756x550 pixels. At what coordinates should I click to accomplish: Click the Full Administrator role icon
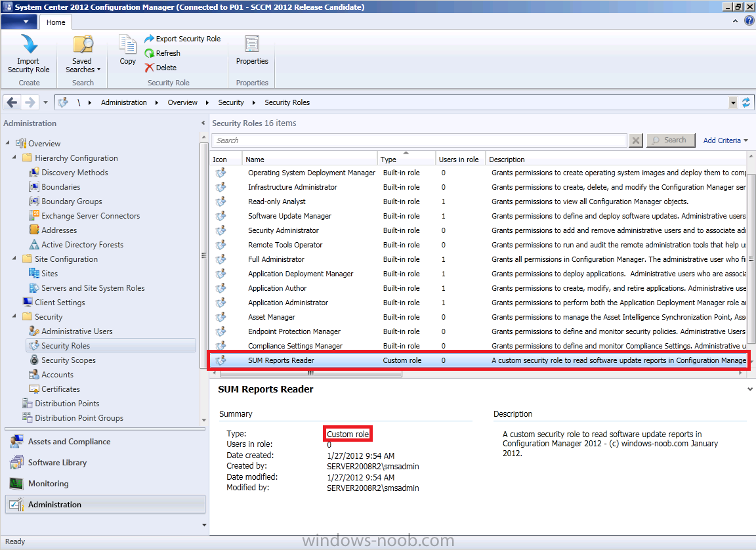click(x=220, y=259)
